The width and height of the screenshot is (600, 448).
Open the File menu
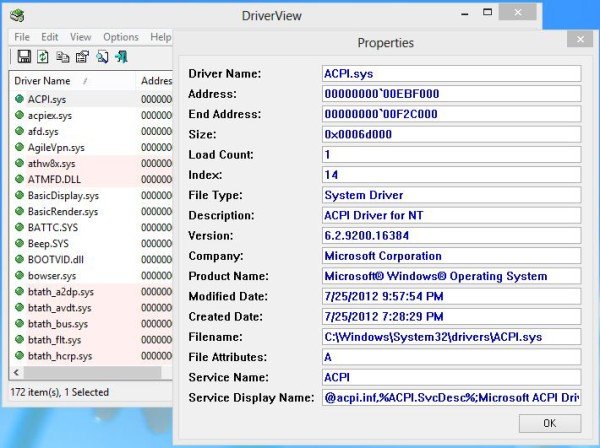[x=22, y=37]
